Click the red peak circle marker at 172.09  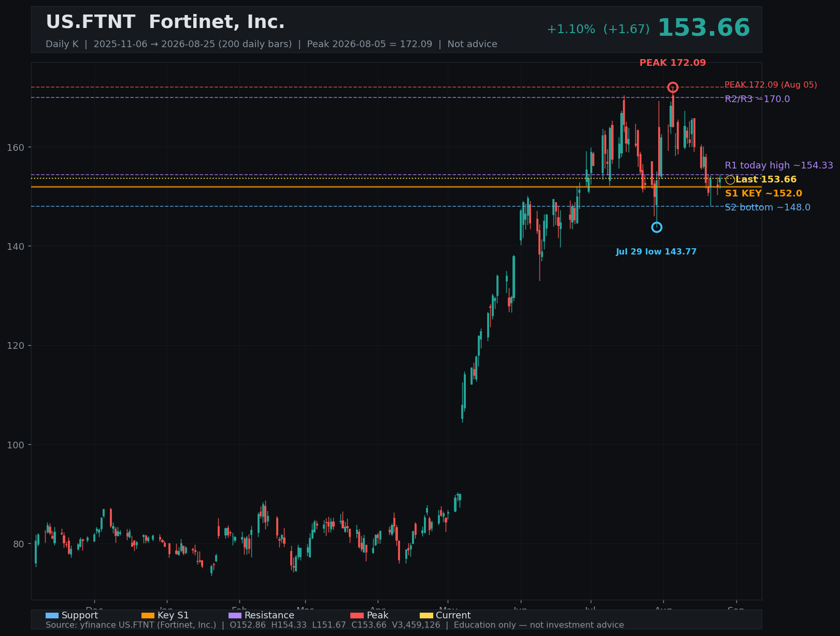click(x=673, y=87)
